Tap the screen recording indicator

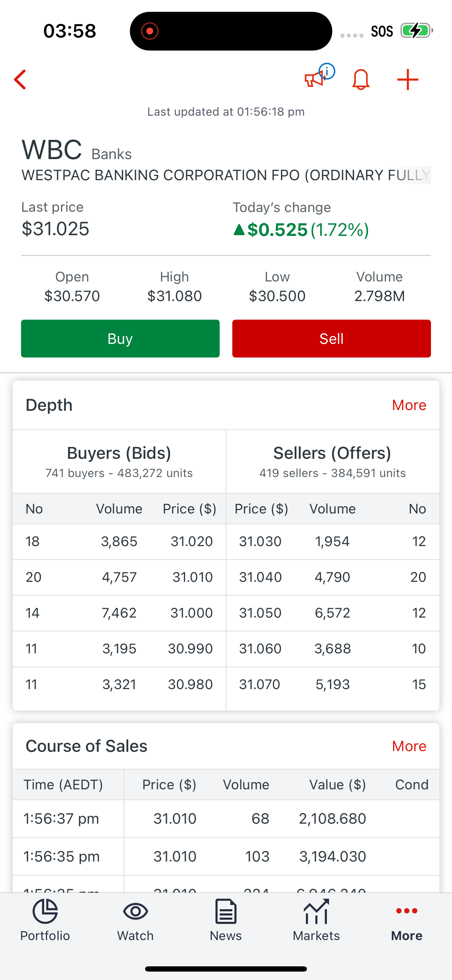pyautogui.click(x=150, y=31)
